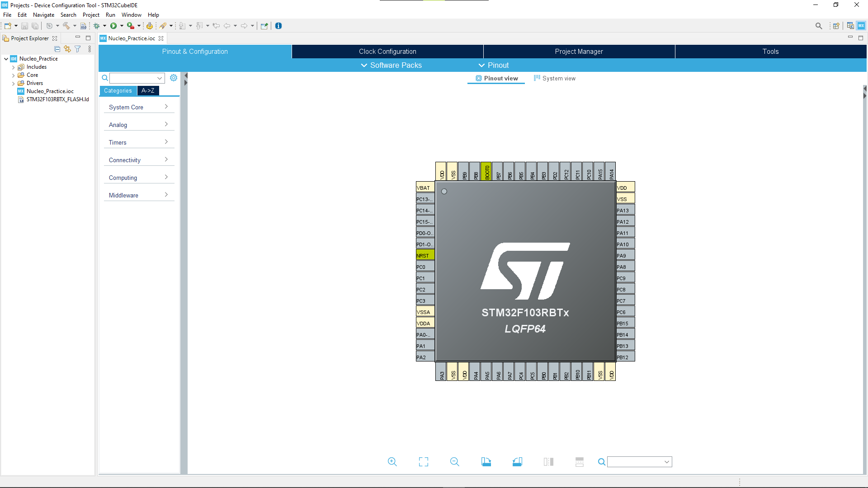Image resolution: width=868 pixels, height=488 pixels.
Task: Rotate chip view clockwise
Action: click(486, 462)
